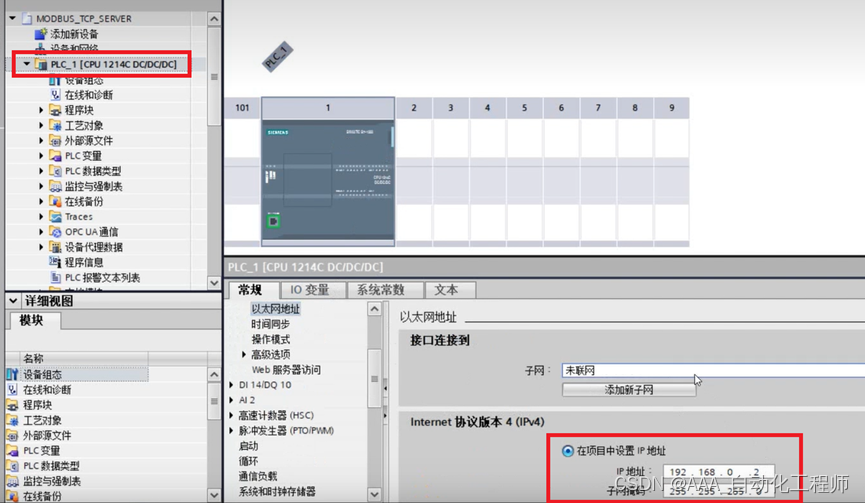The height and width of the screenshot is (503, 865).
Task: Expand 高速计数器 (HSC) properties node
Action: tap(231, 415)
